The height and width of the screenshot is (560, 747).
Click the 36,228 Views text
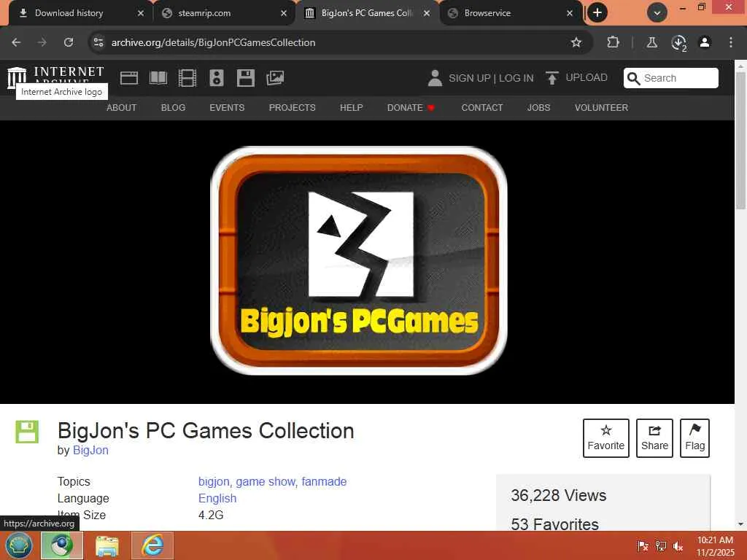tap(558, 495)
